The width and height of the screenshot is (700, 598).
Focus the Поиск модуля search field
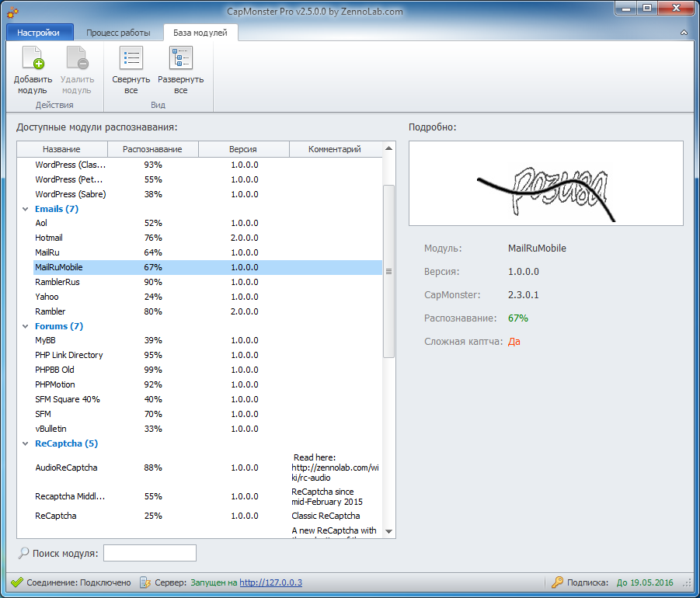[150, 553]
